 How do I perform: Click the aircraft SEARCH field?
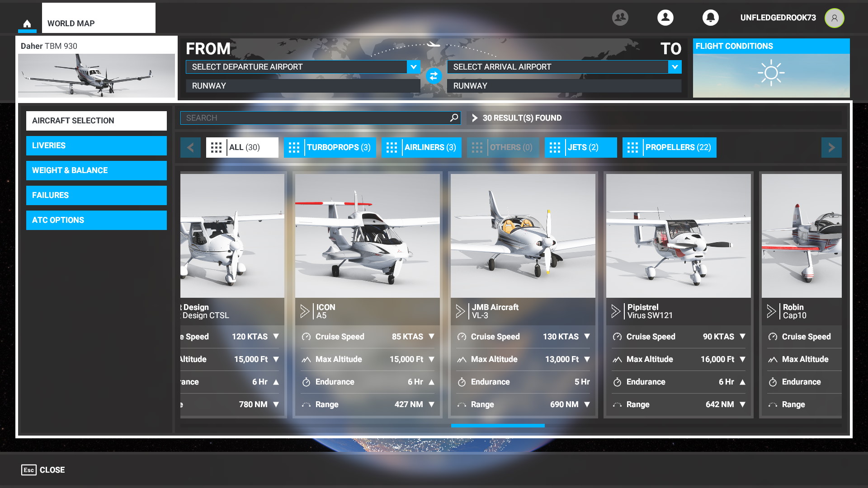(321, 118)
